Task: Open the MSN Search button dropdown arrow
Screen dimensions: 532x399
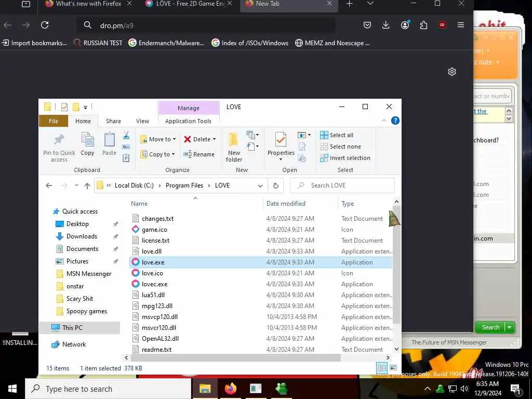Action: [x=510, y=327]
